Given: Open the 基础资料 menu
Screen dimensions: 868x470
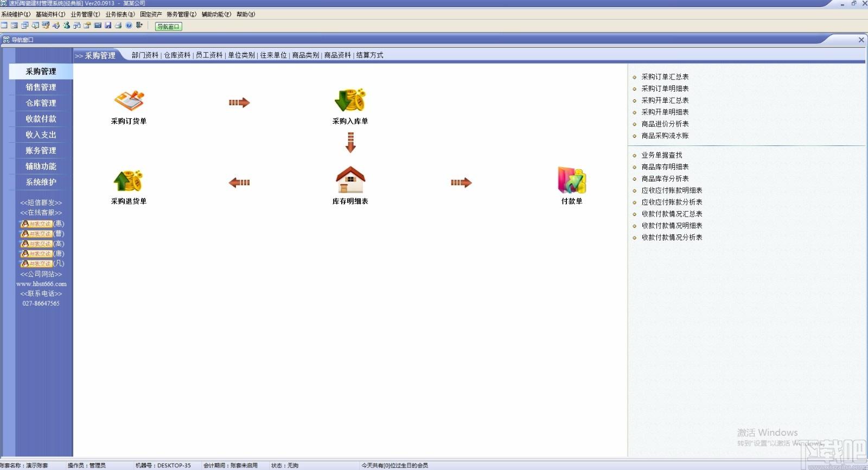Looking at the screenshot, I should [50, 15].
